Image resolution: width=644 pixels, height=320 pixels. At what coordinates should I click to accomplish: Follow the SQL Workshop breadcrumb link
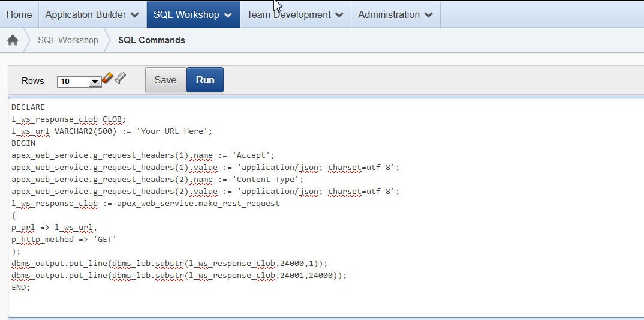coord(68,40)
